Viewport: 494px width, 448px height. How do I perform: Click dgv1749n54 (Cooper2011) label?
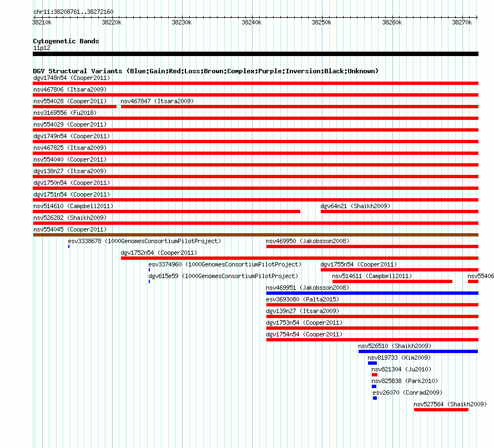coord(72,136)
